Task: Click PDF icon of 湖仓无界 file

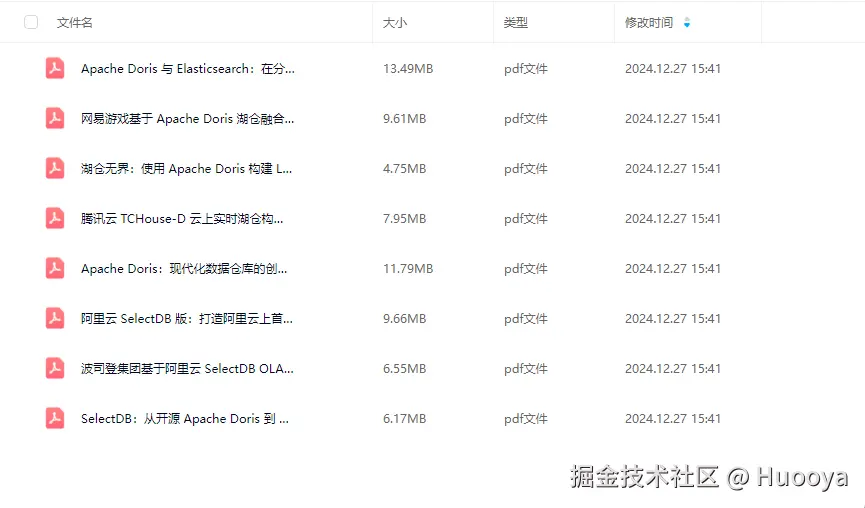Action: pyautogui.click(x=55, y=168)
